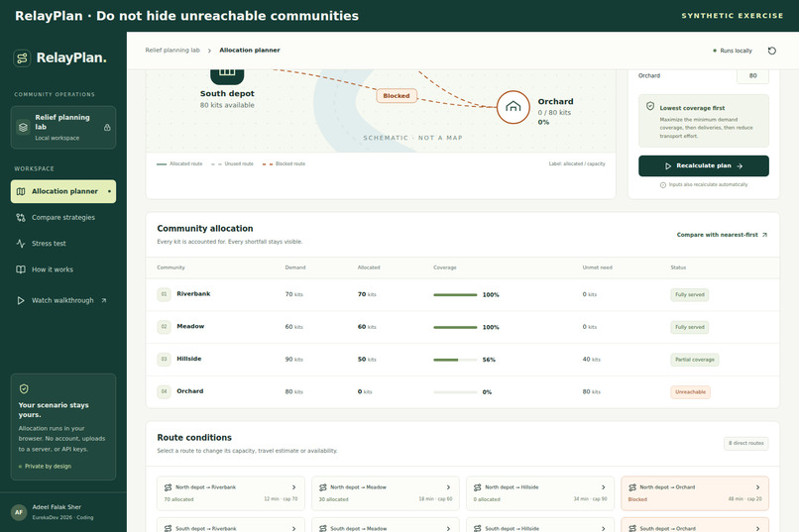Click the Watch walkthrough play icon
This screenshot has height=532, width=799.
21,300
